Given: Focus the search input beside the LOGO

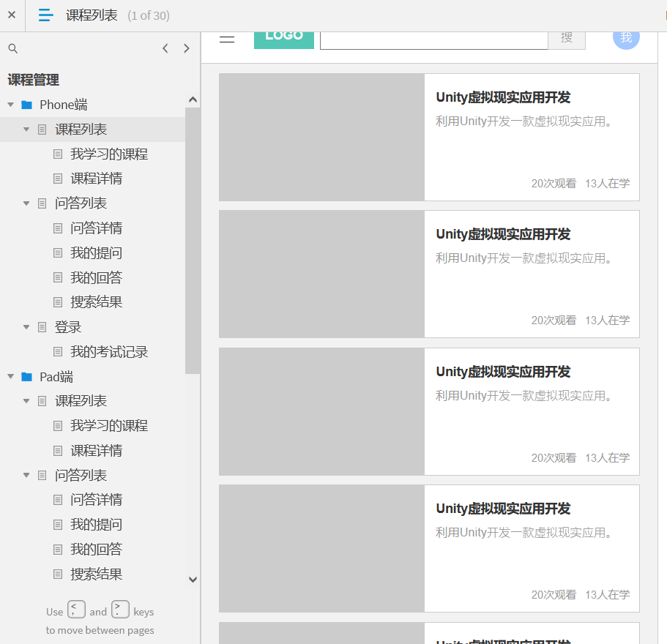Looking at the screenshot, I should (434, 41).
